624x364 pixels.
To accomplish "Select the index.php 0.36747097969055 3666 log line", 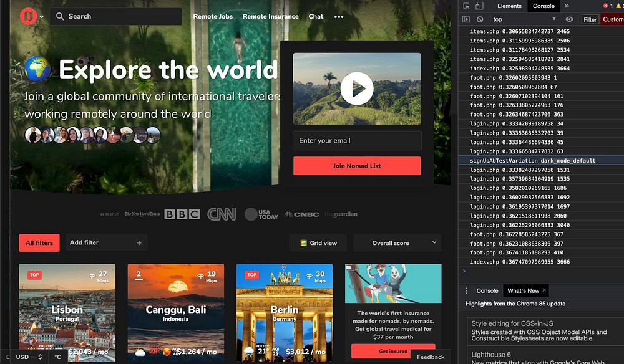I will (541, 262).
